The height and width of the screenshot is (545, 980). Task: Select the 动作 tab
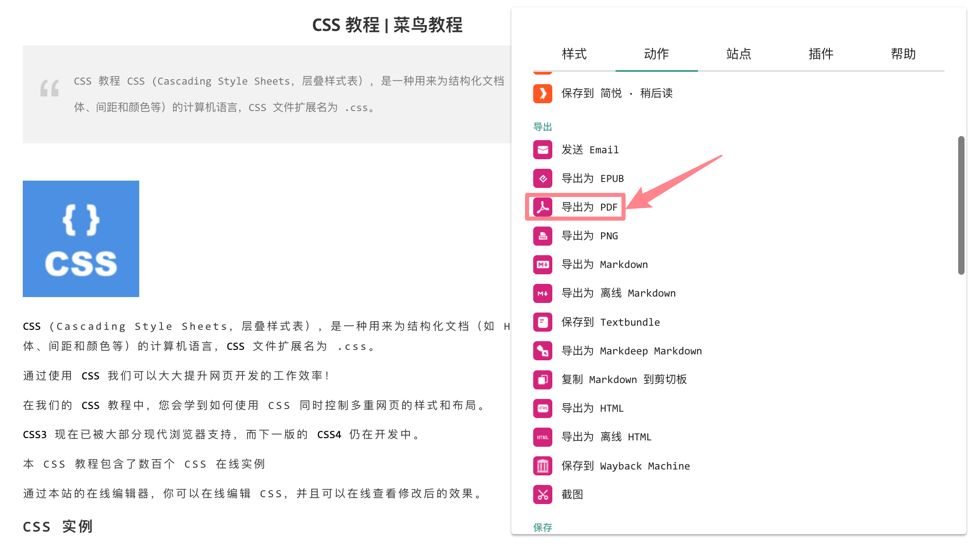pos(657,54)
